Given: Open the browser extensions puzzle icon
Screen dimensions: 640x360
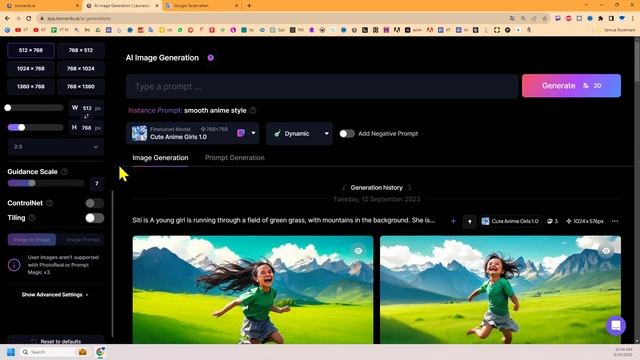Looking at the screenshot, I should [x=600, y=18].
